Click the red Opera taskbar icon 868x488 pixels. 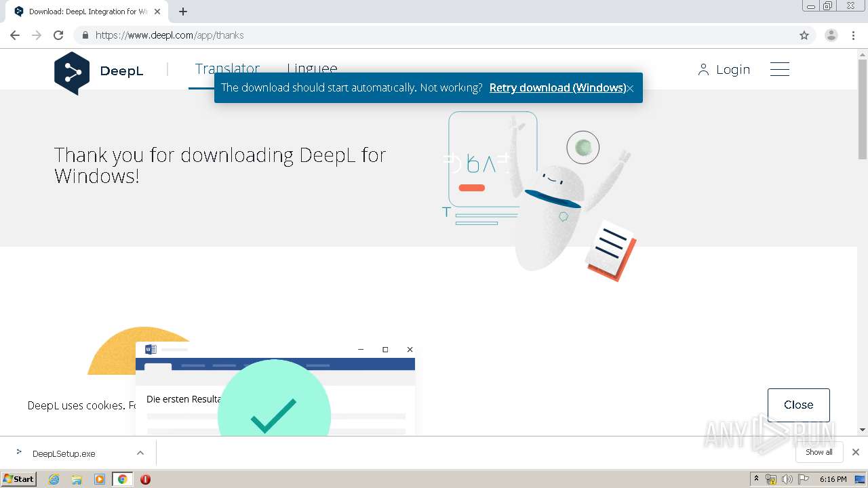(145, 479)
